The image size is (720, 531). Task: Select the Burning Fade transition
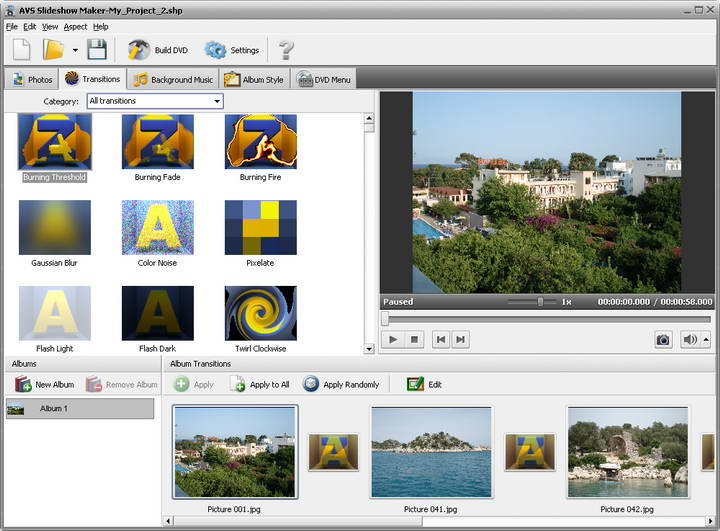[158, 148]
